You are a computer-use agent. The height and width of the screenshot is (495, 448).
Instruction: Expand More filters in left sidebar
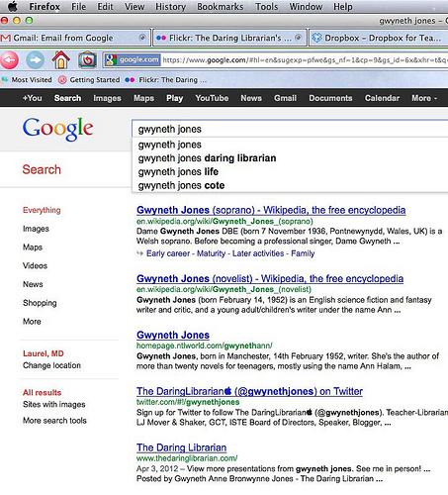pos(32,321)
